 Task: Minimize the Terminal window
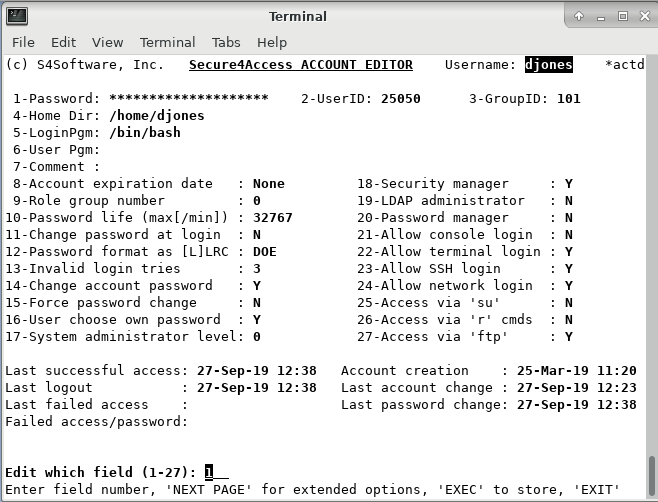[x=601, y=17]
